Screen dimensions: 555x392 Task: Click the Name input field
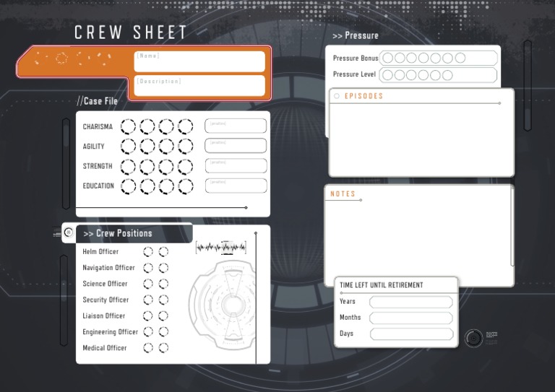[199, 61]
